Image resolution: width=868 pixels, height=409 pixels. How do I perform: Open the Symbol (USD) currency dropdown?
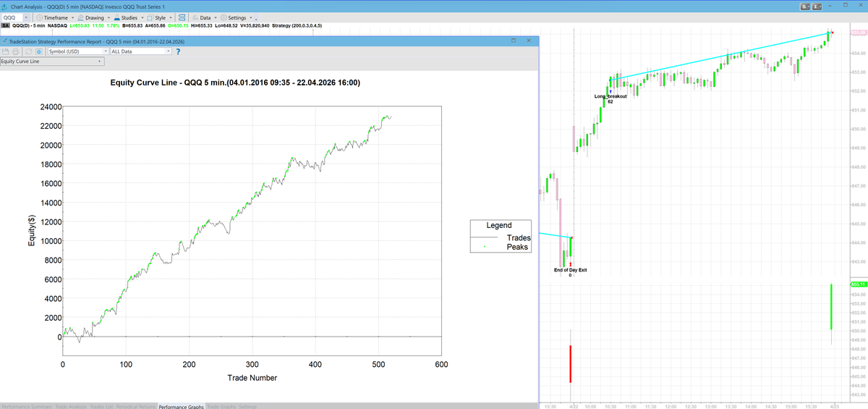pos(77,51)
